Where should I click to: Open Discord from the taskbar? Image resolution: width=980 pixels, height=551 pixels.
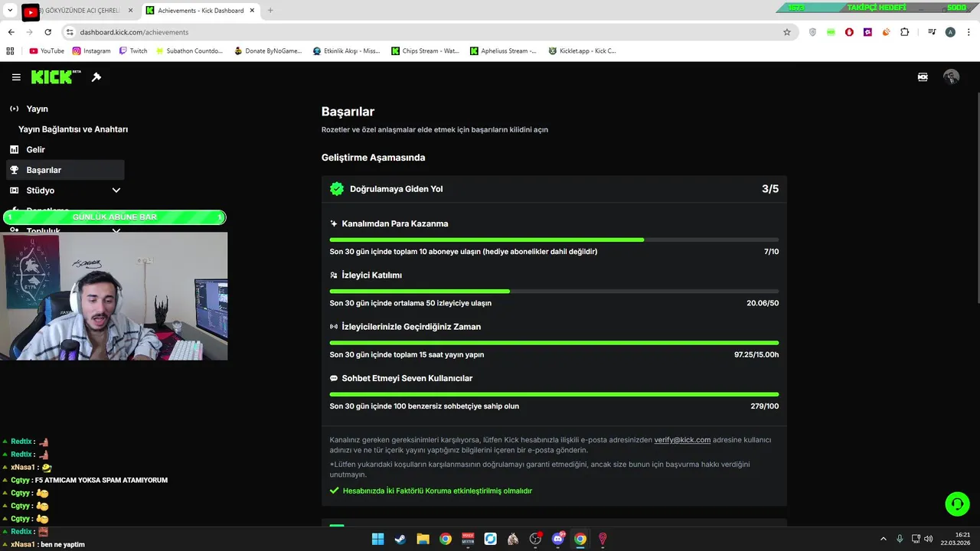(558, 539)
